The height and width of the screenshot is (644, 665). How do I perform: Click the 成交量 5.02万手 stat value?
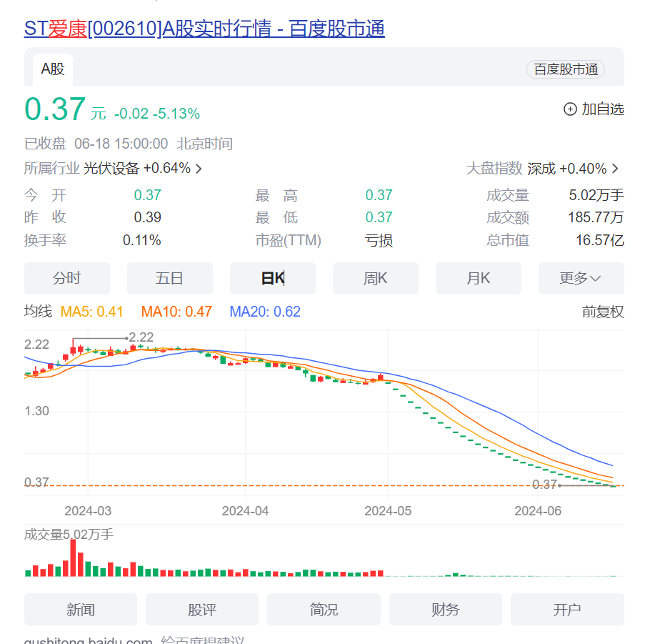tap(596, 195)
